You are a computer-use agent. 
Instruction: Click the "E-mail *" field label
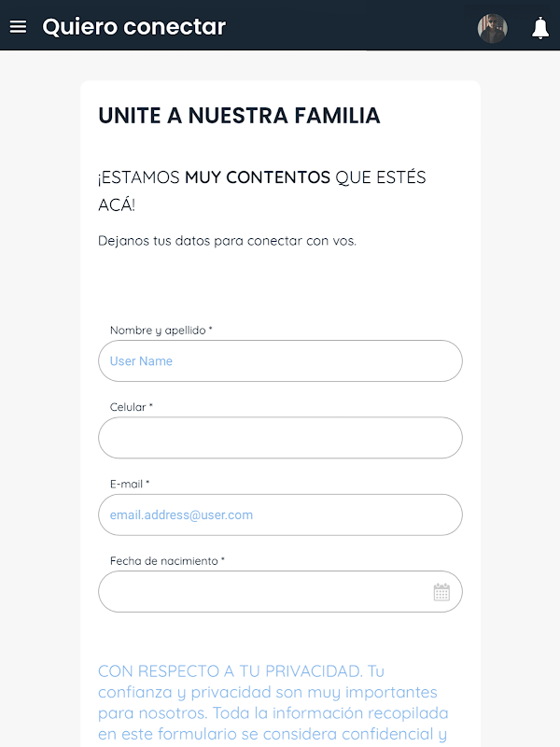[130, 484]
